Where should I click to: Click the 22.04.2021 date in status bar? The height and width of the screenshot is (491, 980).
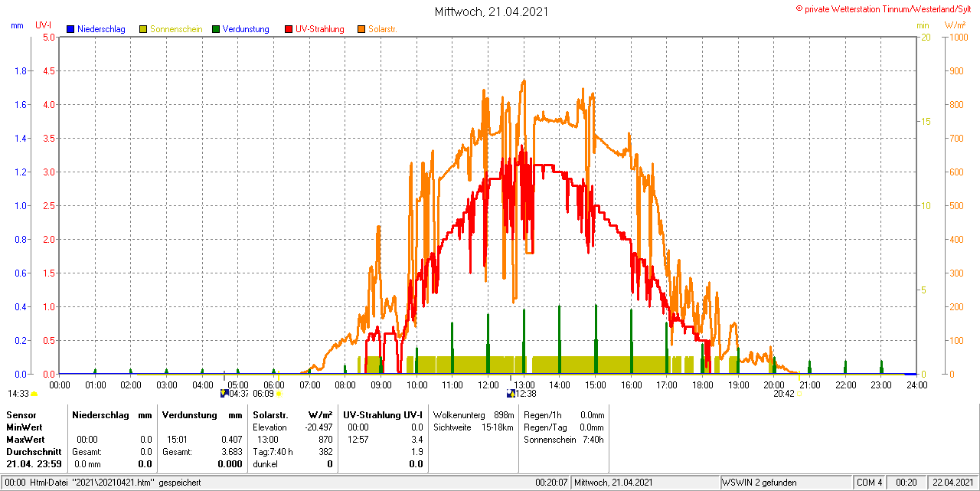952,483
